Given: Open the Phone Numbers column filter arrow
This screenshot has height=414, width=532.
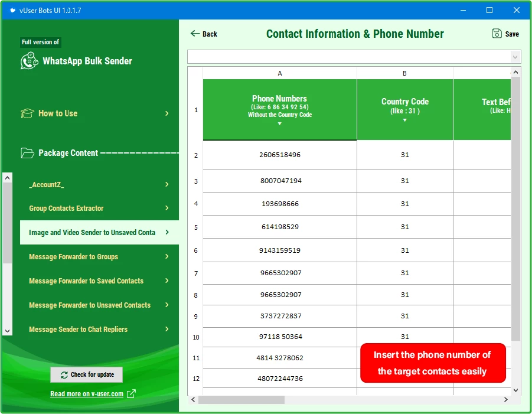Looking at the screenshot, I should [x=279, y=124].
